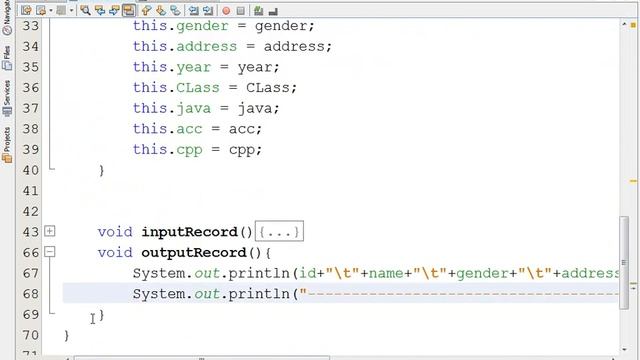Viewport: 640px width, 360px height.
Task: Click the Last Edit location toolbar icon
Action: tap(27, 10)
